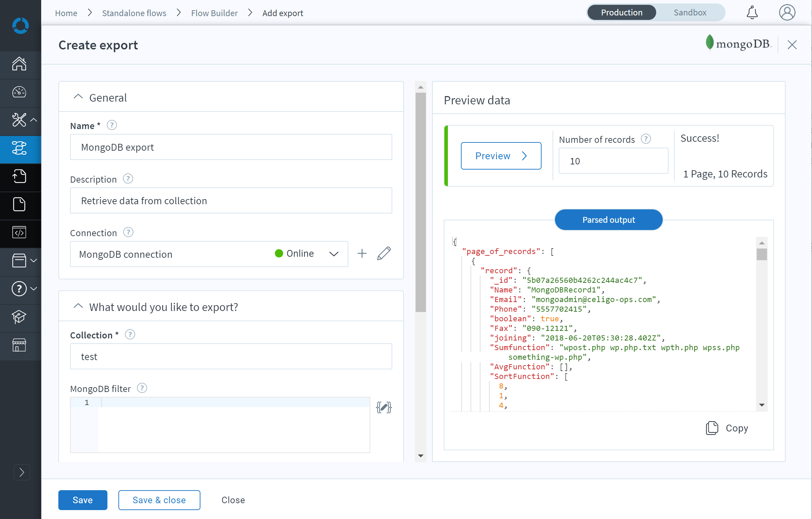812x519 pixels.
Task: Click the Save & close button
Action: (159, 500)
